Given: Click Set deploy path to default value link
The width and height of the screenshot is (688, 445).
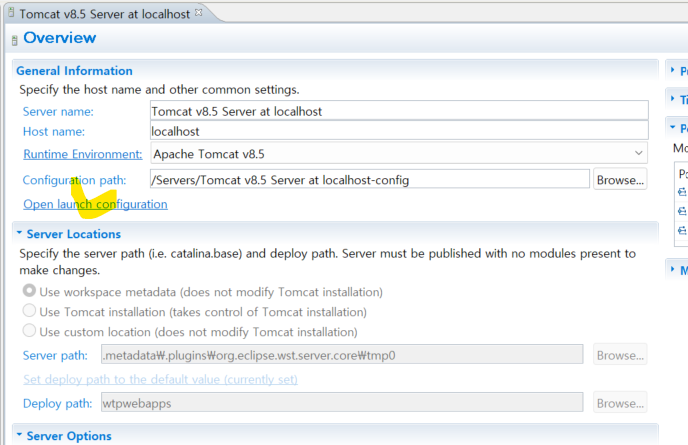Looking at the screenshot, I should coord(160,379).
